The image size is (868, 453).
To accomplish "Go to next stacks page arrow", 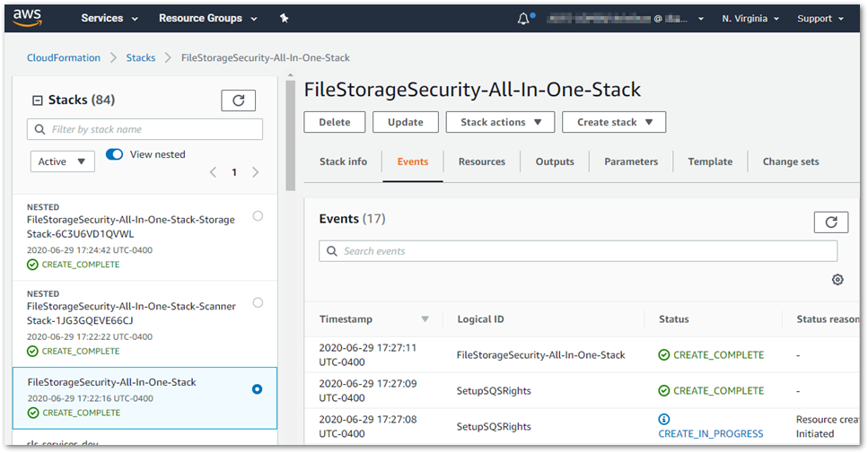I will point(256,172).
